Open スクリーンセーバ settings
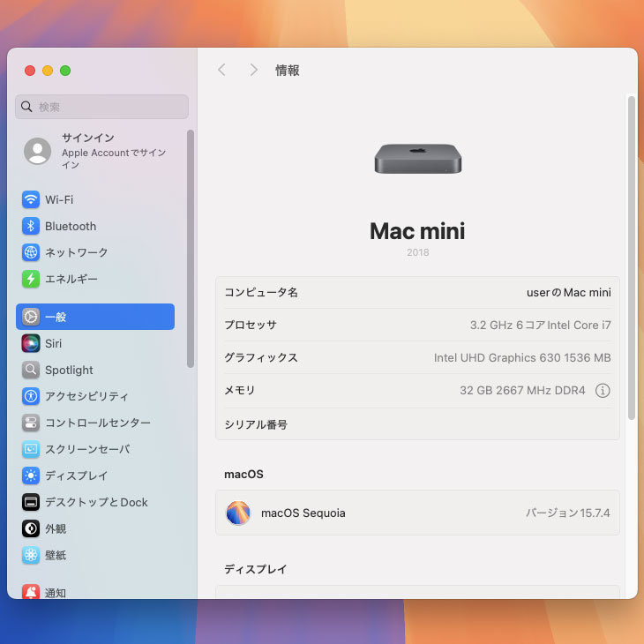This screenshot has width=644, height=644. coord(86,449)
